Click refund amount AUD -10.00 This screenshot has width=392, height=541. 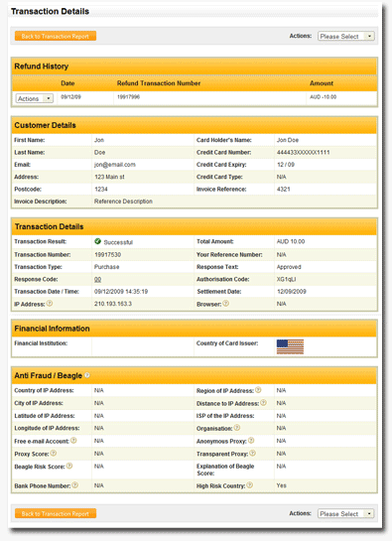point(323,97)
